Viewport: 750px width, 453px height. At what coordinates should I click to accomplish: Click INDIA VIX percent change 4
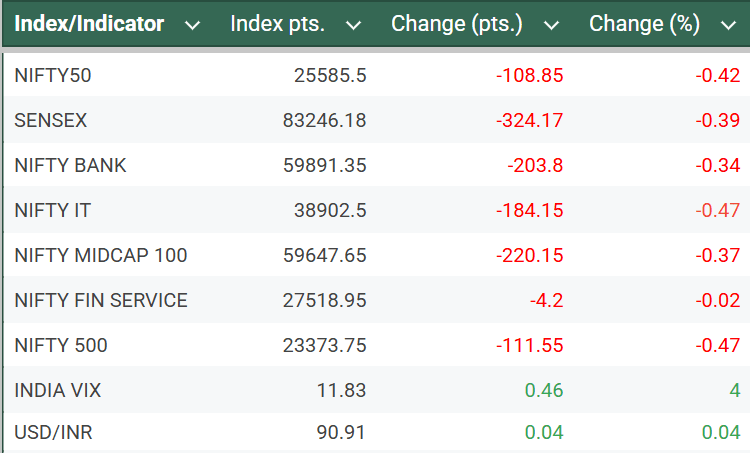coord(734,390)
